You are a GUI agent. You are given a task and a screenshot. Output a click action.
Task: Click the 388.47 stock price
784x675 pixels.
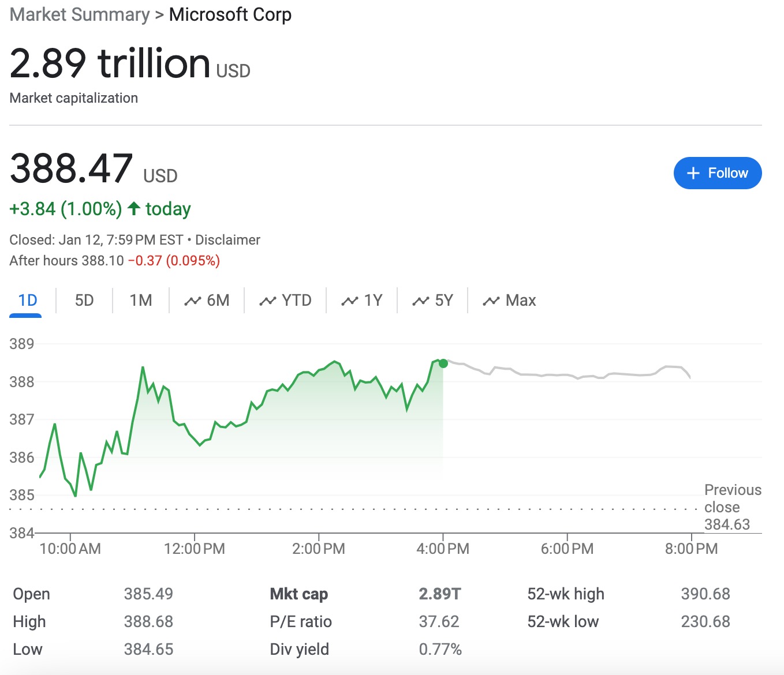[72, 168]
